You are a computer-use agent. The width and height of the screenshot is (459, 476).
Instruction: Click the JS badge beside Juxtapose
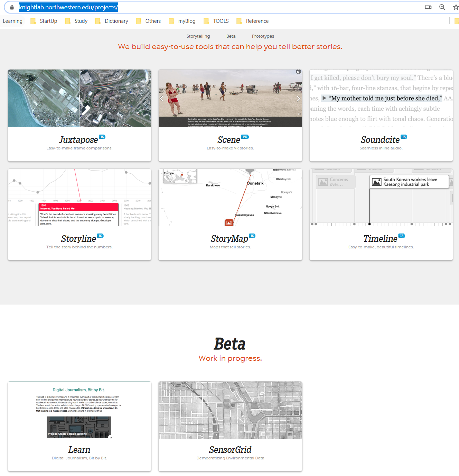point(102,137)
